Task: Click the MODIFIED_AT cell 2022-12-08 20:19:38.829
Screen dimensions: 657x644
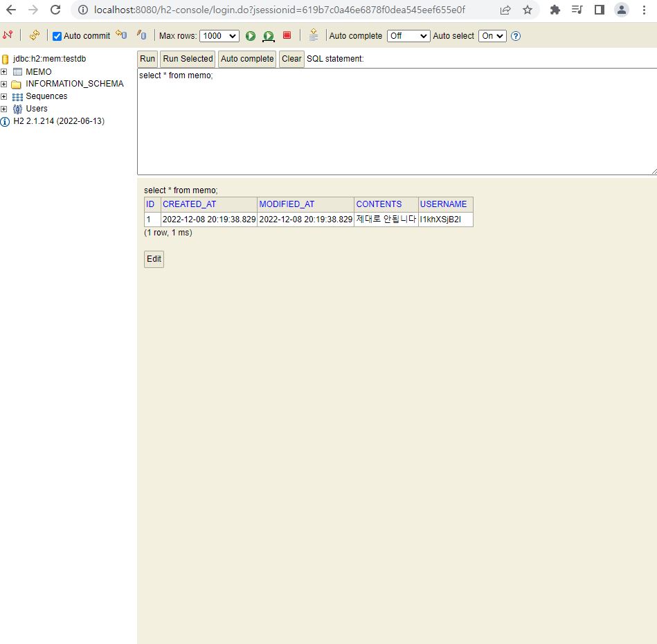Action: (x=306, y=219)
